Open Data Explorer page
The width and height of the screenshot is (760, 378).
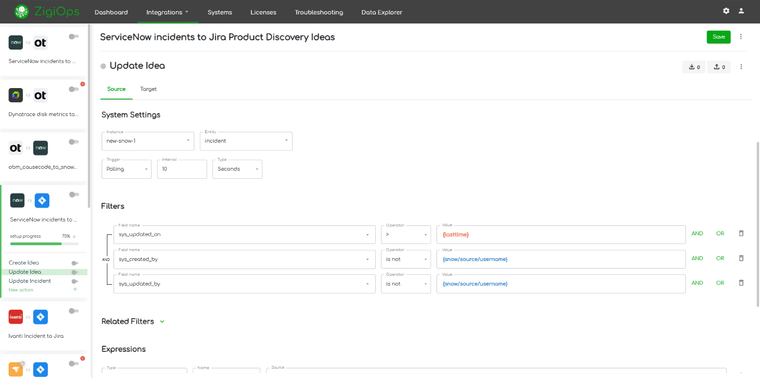tap(381, 12)
